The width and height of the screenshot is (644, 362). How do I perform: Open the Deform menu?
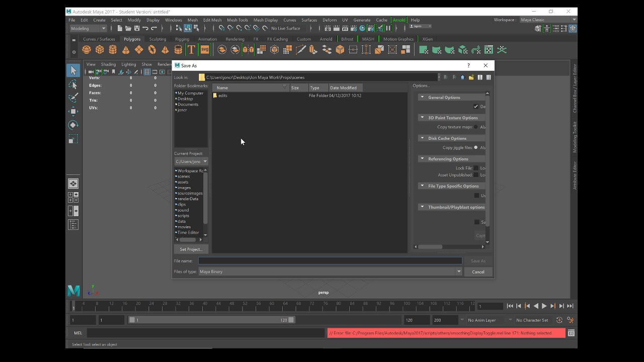point(330,20)
